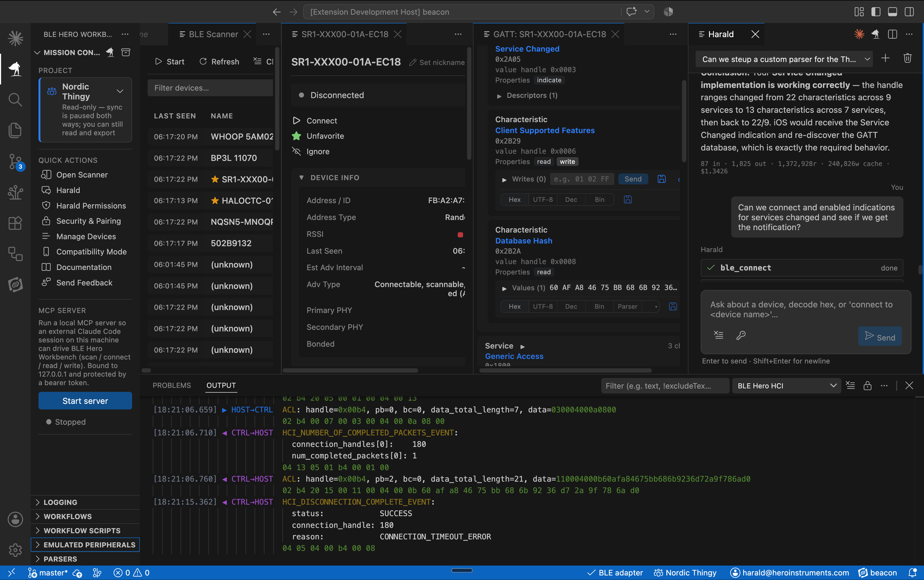Send write value to Client Supported Features
This screenshot has height=580, width=924.
[x=633, y=179]
